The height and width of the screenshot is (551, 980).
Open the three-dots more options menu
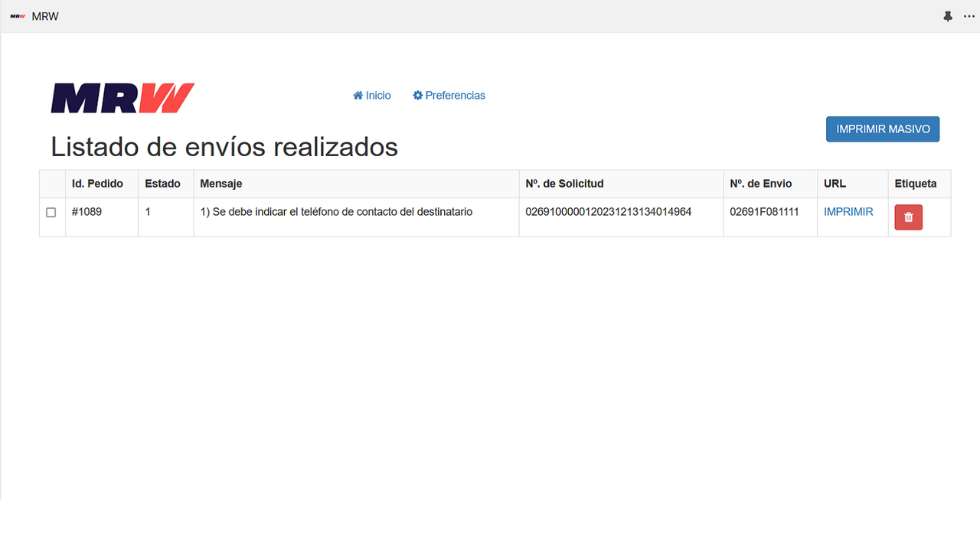(969, 16)
